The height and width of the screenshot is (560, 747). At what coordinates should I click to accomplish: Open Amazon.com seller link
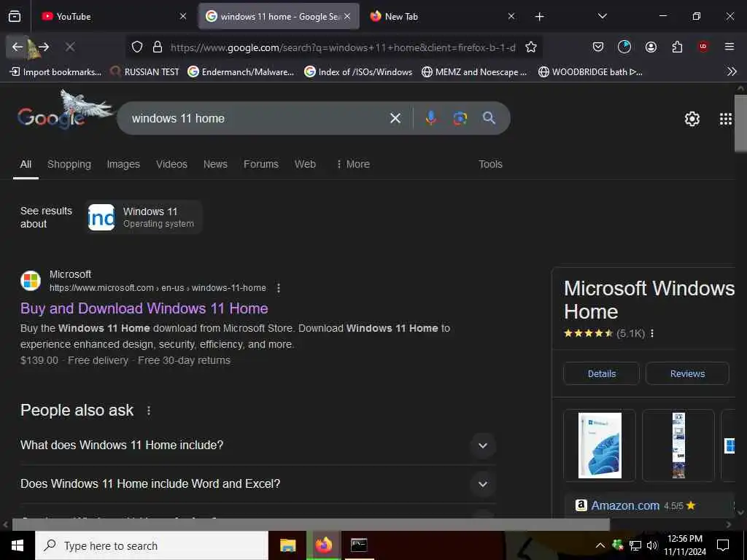click(x=625, y=506)
